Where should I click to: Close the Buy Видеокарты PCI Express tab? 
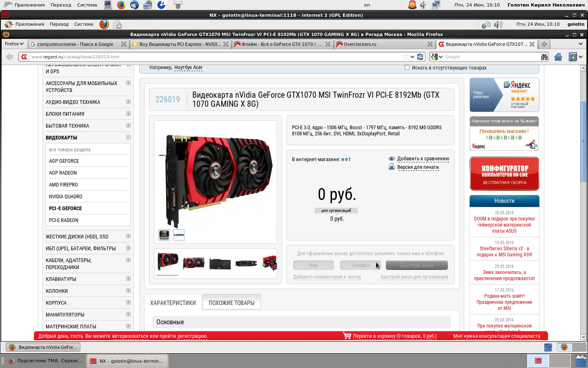[x=226, y=44]
